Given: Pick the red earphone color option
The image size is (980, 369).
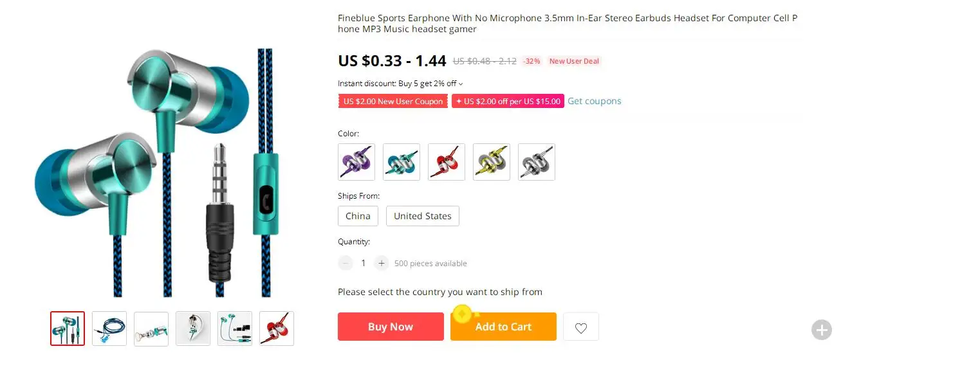Looking at the screenshot, I should click(447, 162).
